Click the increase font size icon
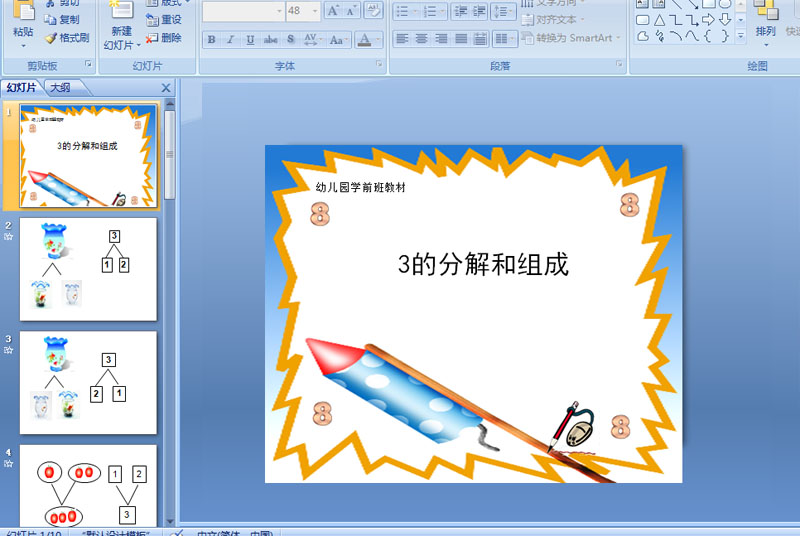 click(x=333, y=11)
